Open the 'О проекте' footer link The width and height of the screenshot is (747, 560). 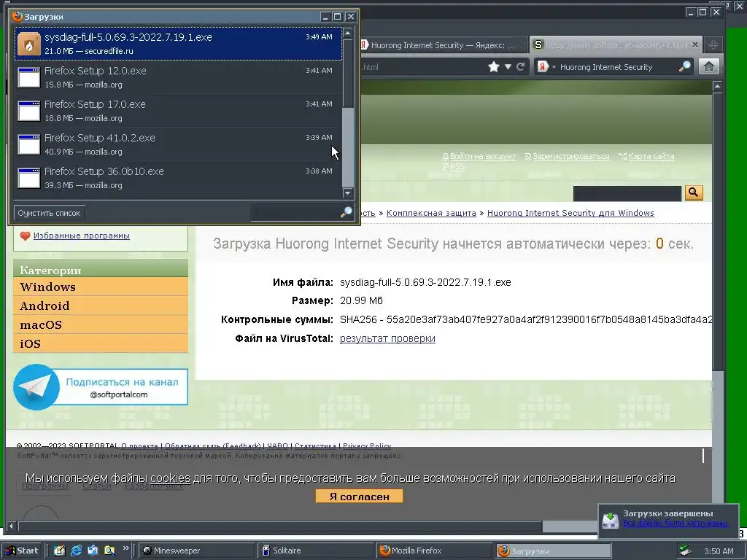(139, 446)
